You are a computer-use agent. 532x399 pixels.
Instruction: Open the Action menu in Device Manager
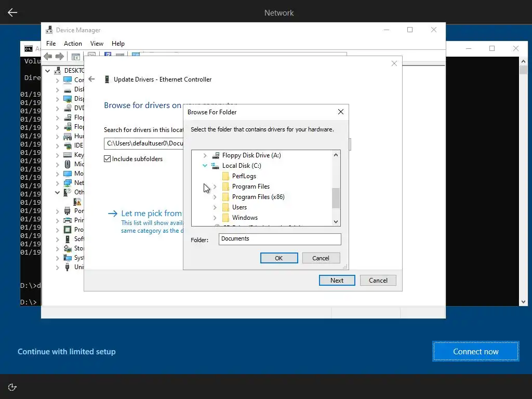[x=73, y=44]
